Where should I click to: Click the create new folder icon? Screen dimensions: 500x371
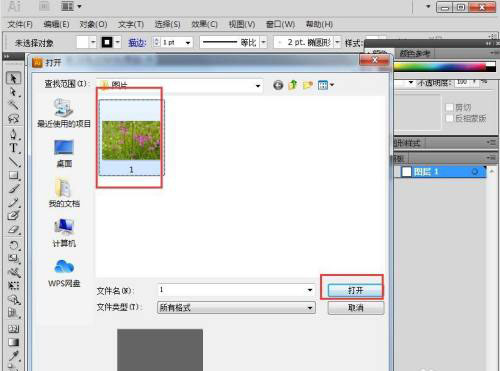308,85
